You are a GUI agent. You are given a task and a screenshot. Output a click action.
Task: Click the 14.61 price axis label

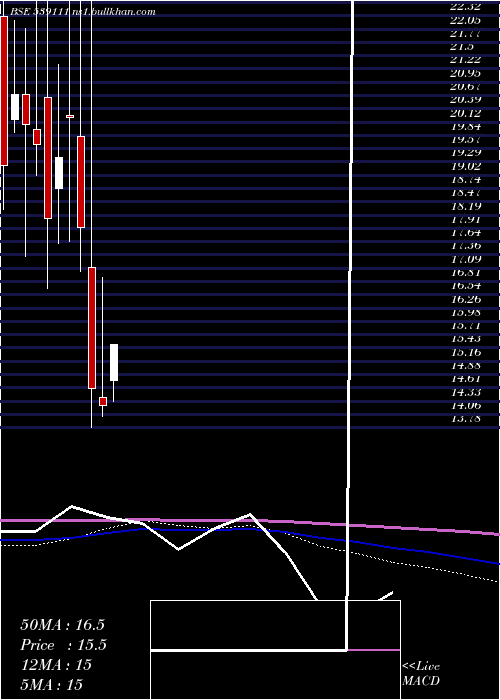click(x=466, y=379)
